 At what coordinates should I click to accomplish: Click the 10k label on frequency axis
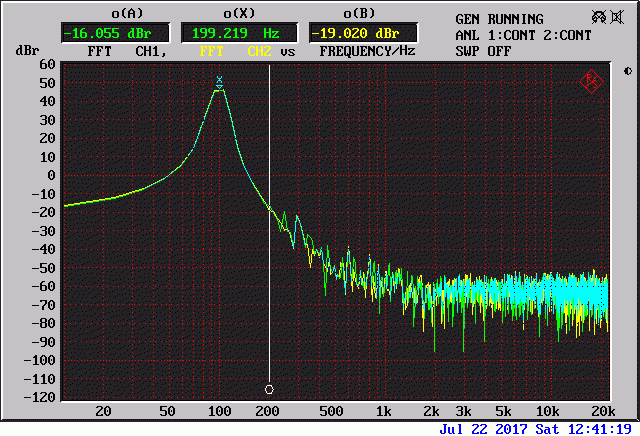click(x=547, y=411)
